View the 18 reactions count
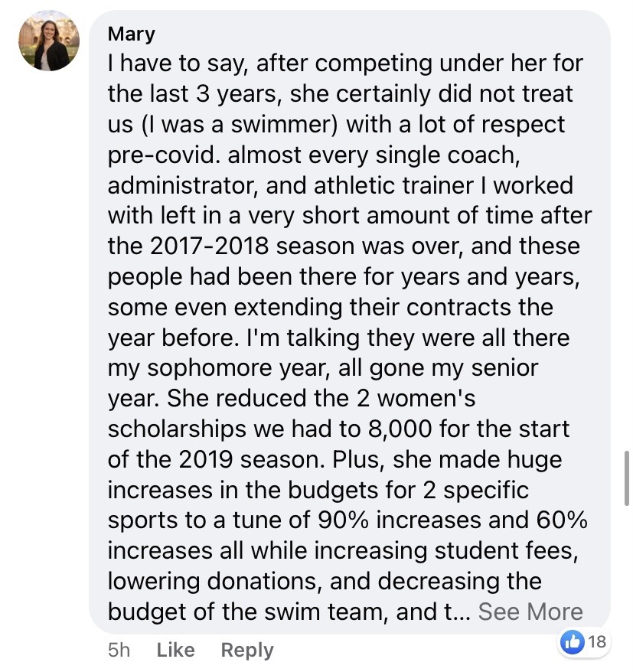 (x=597, y=641)
